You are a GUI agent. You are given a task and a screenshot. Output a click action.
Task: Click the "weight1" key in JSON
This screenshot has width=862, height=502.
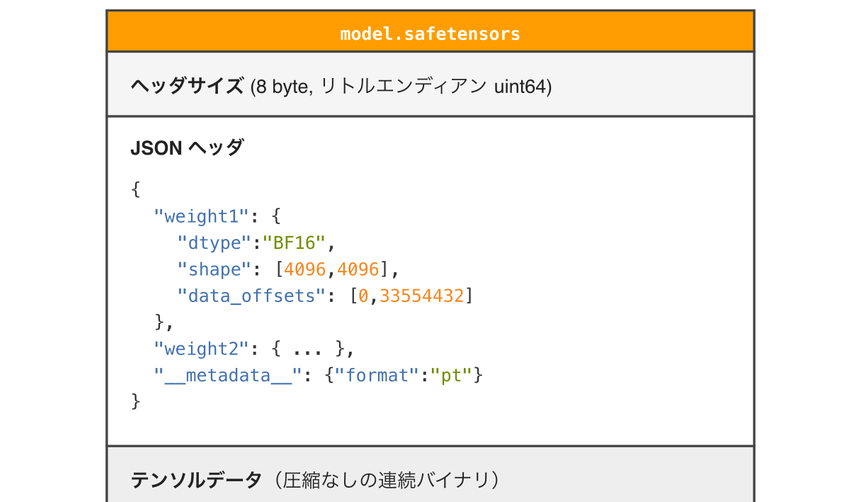point(201,216)
